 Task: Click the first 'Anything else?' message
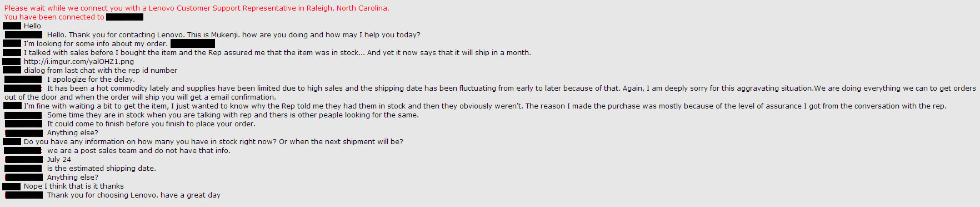pyautogui.click(x=73, y=132)
